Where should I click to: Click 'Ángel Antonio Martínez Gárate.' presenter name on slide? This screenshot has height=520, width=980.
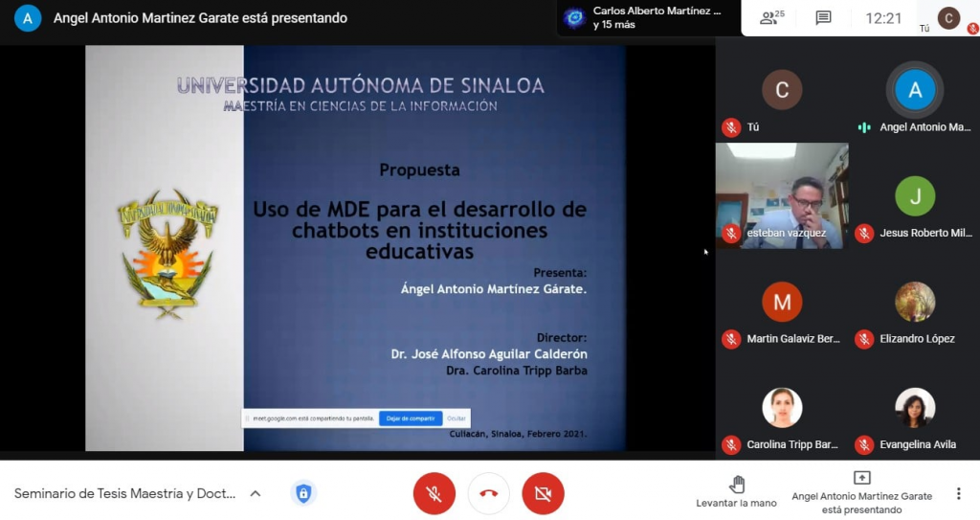click(x=494, y=289)
